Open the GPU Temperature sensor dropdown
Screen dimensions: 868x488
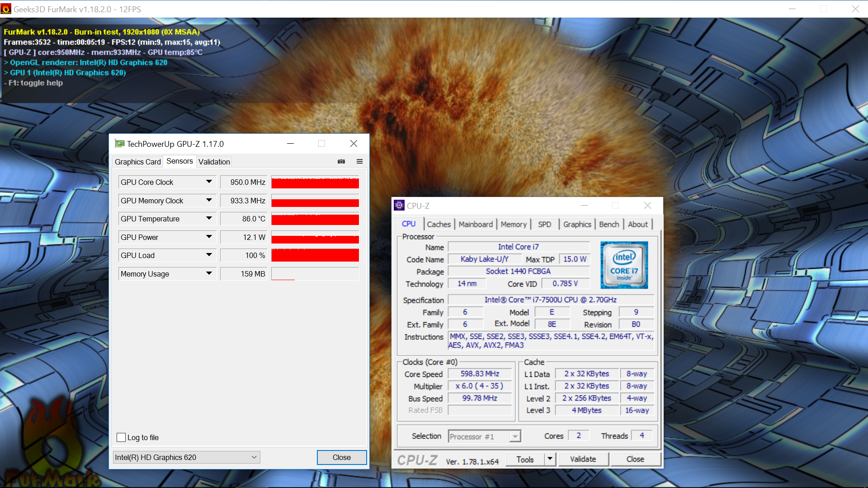click(209, 219)
